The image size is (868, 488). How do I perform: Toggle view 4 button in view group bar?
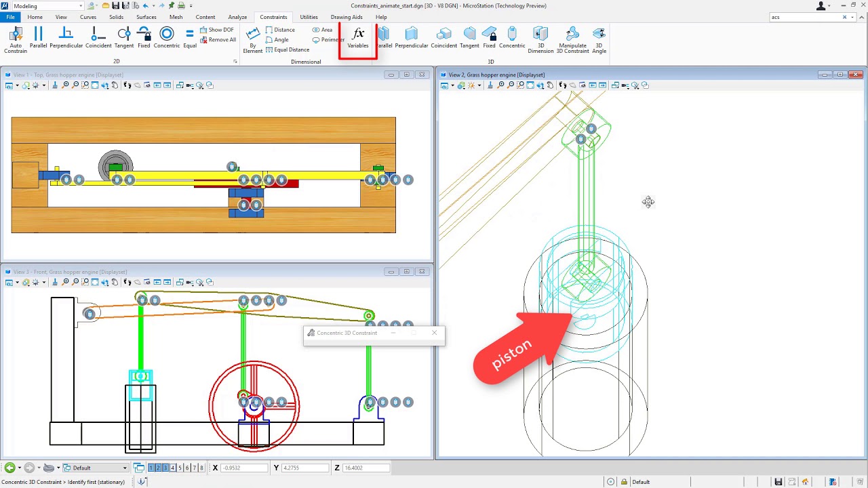click(172, 468)
